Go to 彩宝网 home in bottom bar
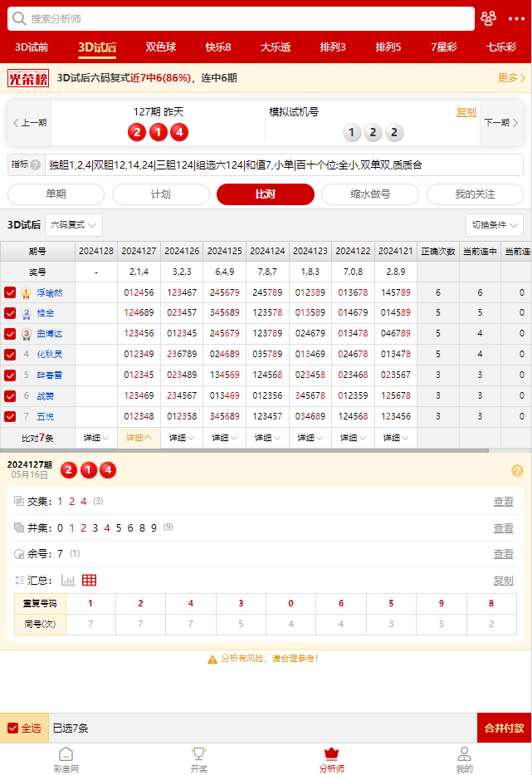Viewport: 532px width, 775px height. coord(66,759)
